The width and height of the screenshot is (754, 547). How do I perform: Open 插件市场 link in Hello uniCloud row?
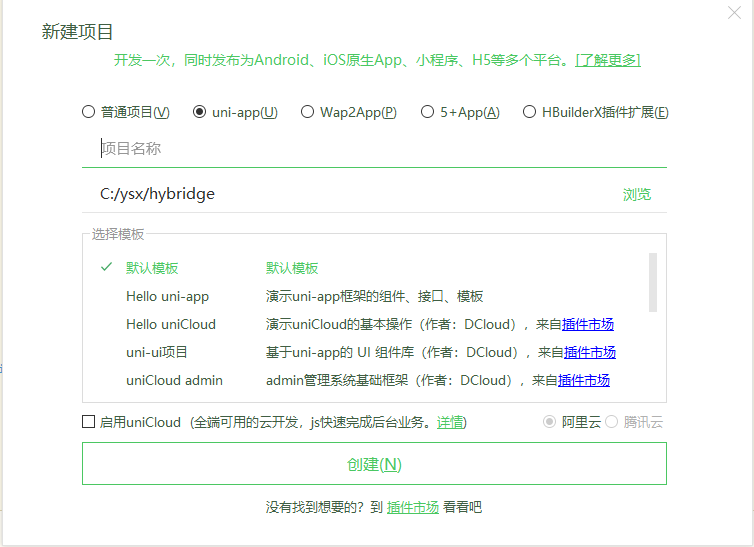[x=588, y=324]
